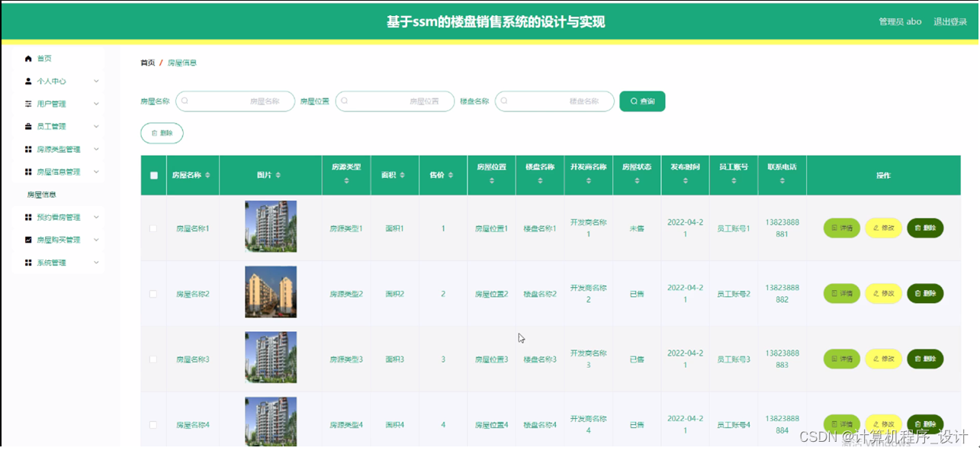Screen dimensions: 980x451
Task: Sort by 房屋名称 column arrows
Action: point(207,176)
